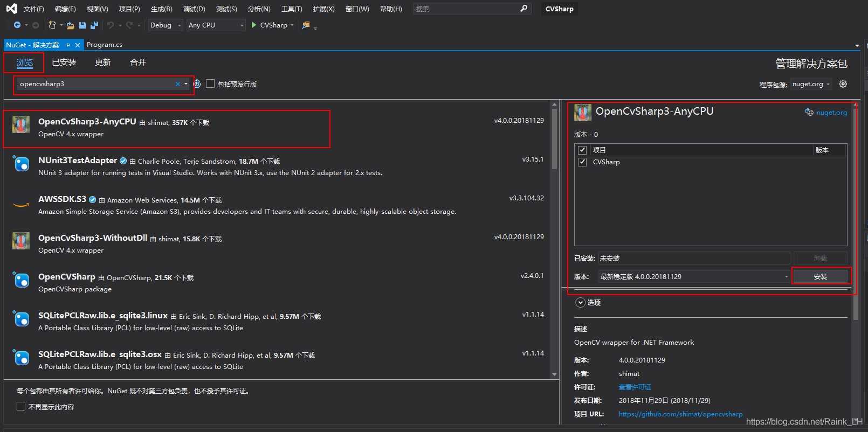Open the find in files toolbar icon
Image resolution: width=868 pixels, height=432 pixels.
pos(306,25)
